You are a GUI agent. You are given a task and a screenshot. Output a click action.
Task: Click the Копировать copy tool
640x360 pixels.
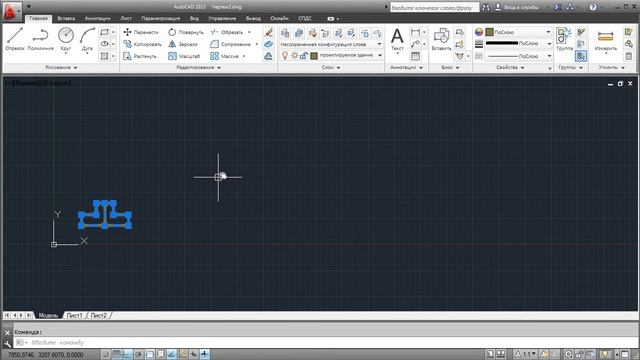142,44
